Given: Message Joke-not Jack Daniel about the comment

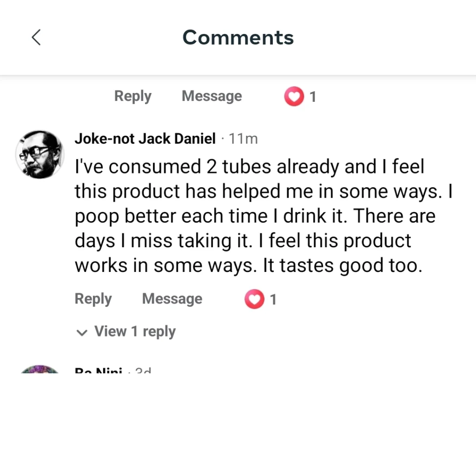Looking at the screenshot, I should point(172,299).
